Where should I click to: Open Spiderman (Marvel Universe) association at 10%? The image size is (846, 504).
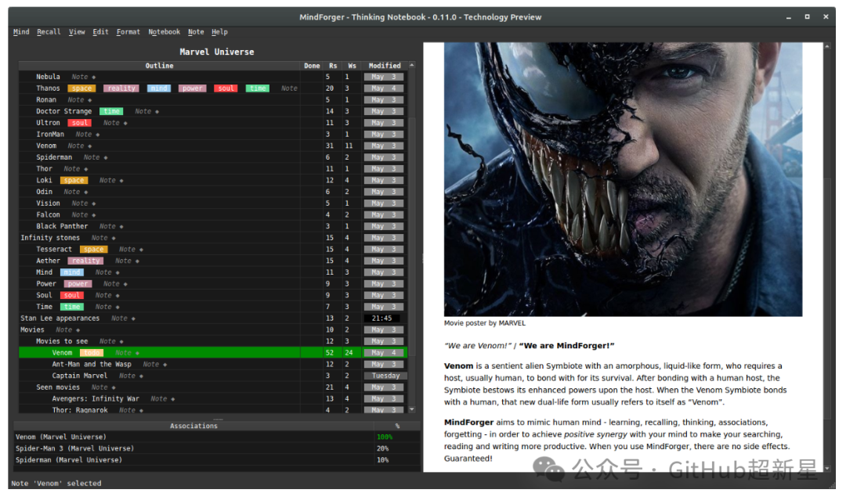[x=218, y=460]
